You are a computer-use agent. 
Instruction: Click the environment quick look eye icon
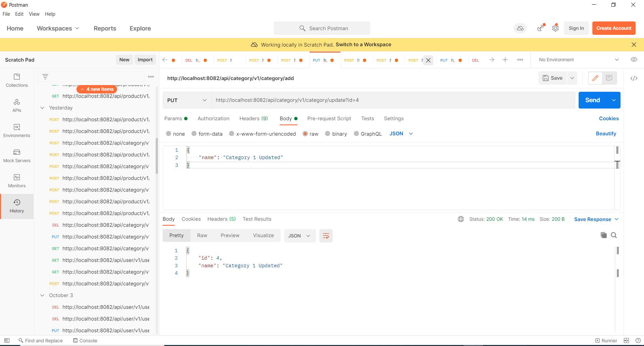634,60
